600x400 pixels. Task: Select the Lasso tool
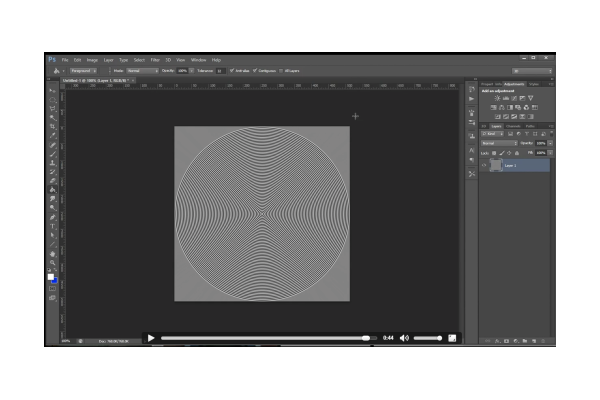[52, 109]
